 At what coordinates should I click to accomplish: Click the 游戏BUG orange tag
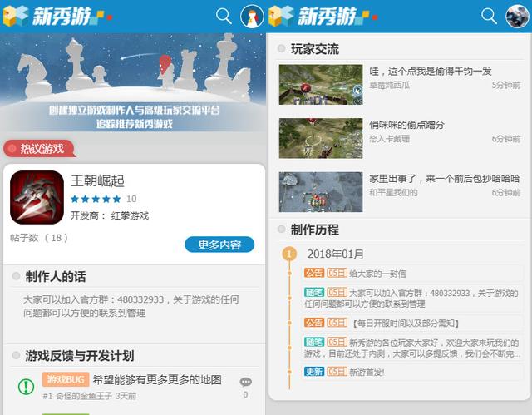(65, 379)
